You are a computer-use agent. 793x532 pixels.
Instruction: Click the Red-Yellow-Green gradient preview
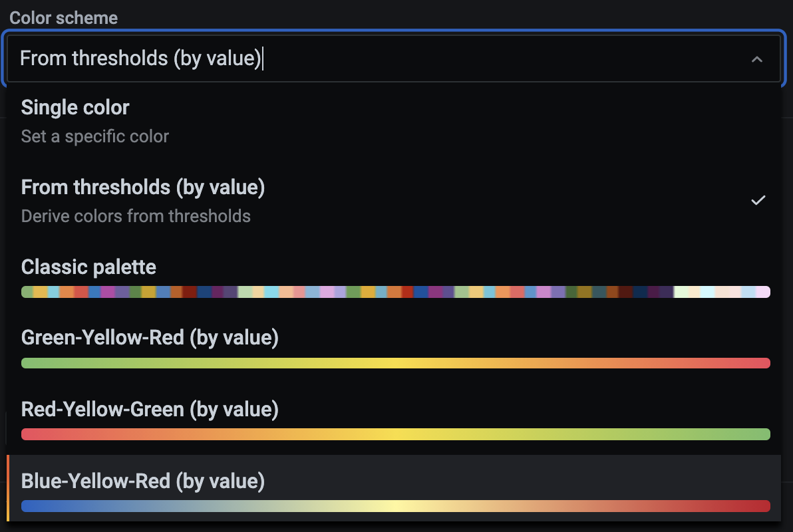point(397,434)
